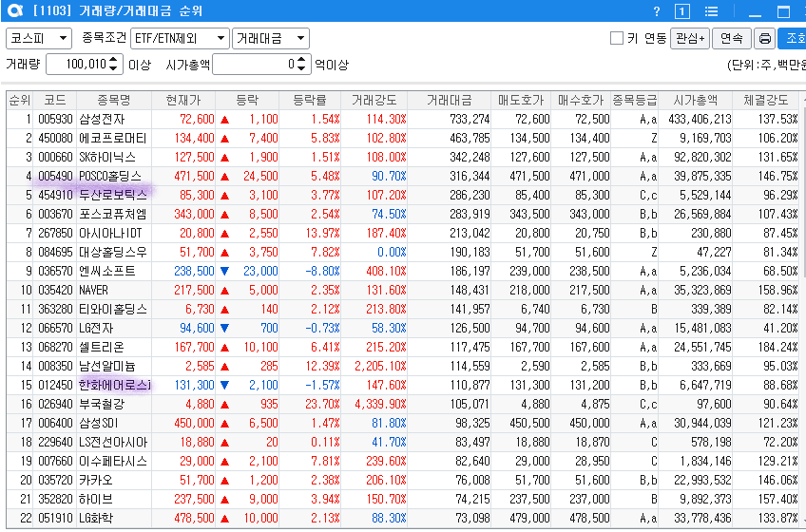Image resolution: width=806 pixels, height=532 pixels.
Task: Click 삼성전자 거래대금 733,274
Action: (x=470, y=120)
